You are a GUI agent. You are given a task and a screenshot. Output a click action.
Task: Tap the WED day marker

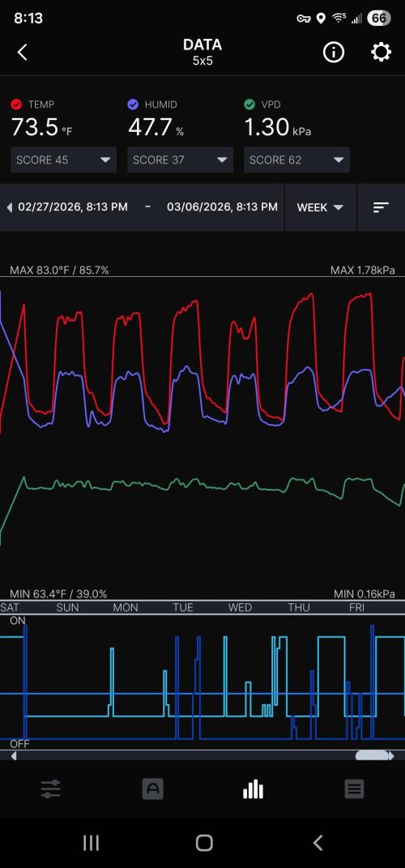[x=240, y=607]
